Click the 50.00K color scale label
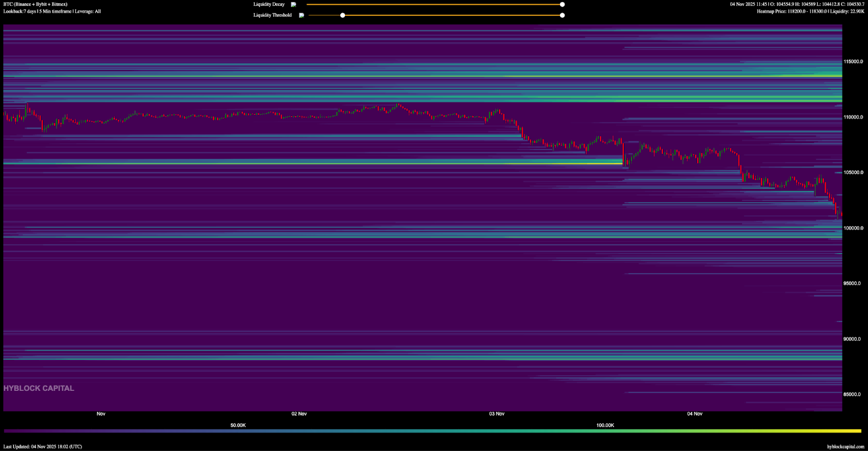 coord(238,425)
